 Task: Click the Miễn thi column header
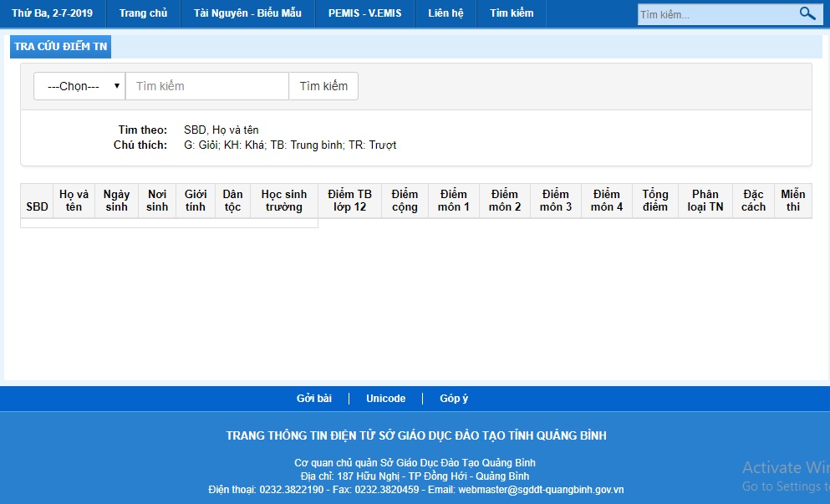pos(793,201)
